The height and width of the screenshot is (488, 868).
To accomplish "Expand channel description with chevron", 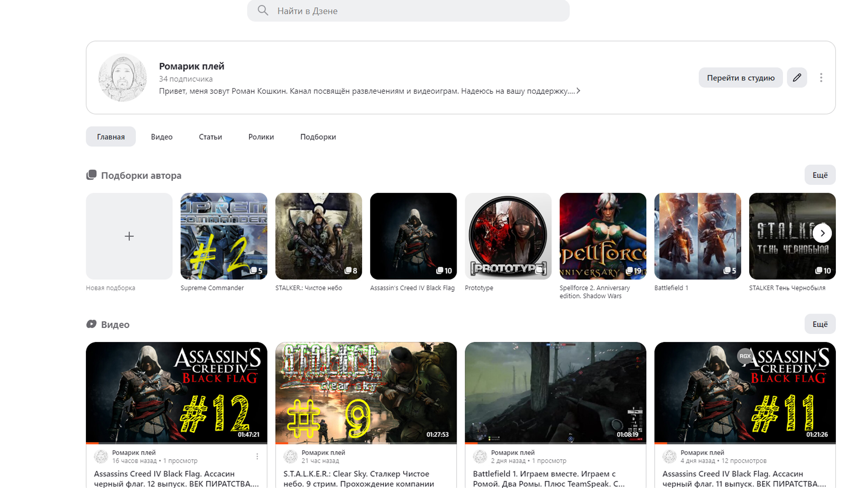I will 578,91.
